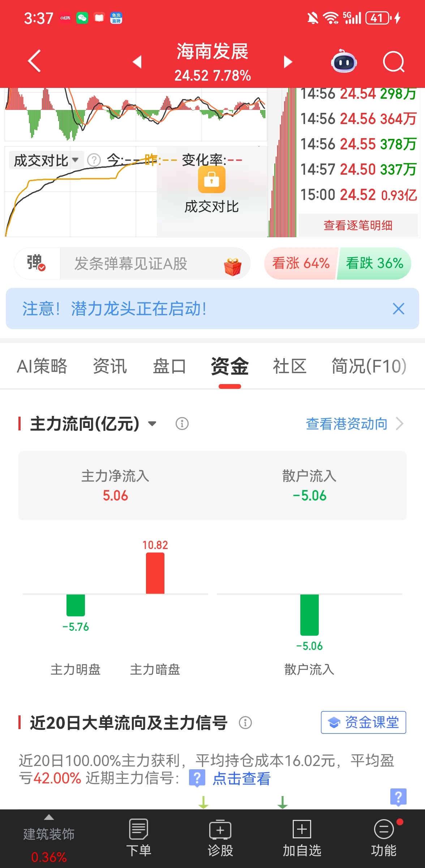425x868 pixels.
Task: Vote 看跌 bearish 36%
Action: tap(374, 263)
